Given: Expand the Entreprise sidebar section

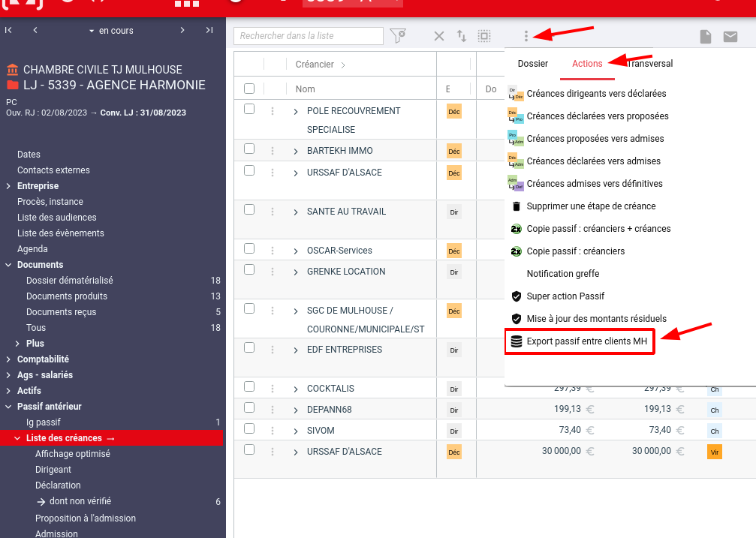Looking at the screenshot, I should [8, 186].
